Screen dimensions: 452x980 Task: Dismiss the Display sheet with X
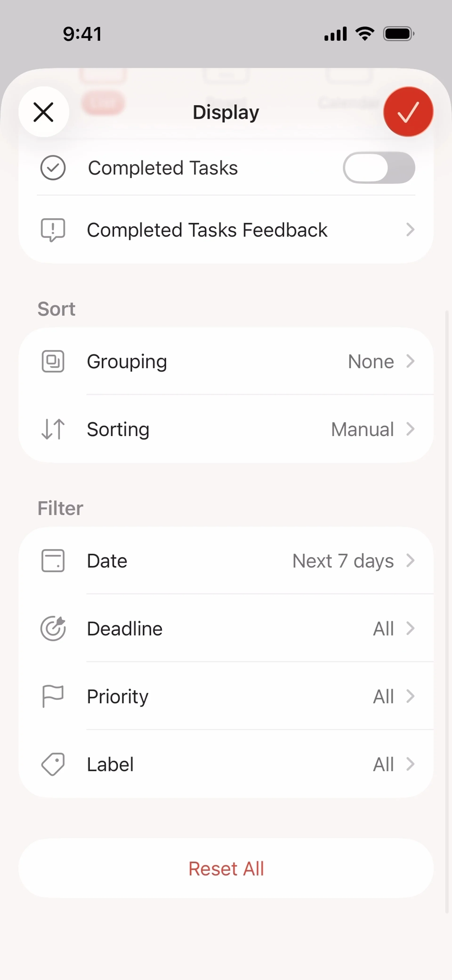point(44,112)
